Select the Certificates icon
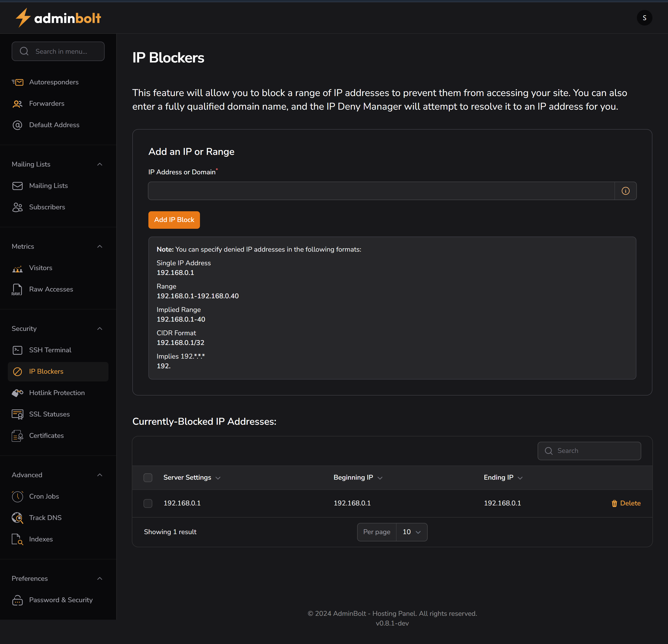This screenshot has height=644, width=668. [18, 436]
